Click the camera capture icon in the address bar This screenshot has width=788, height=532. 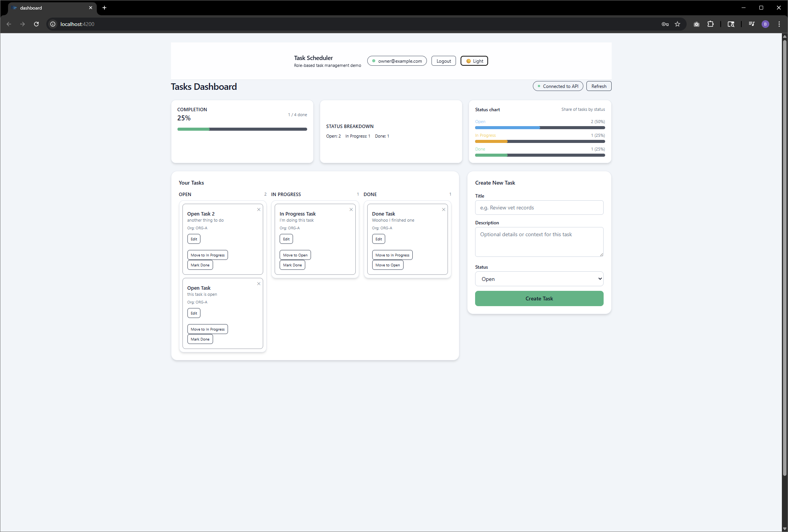click(696, 24)
